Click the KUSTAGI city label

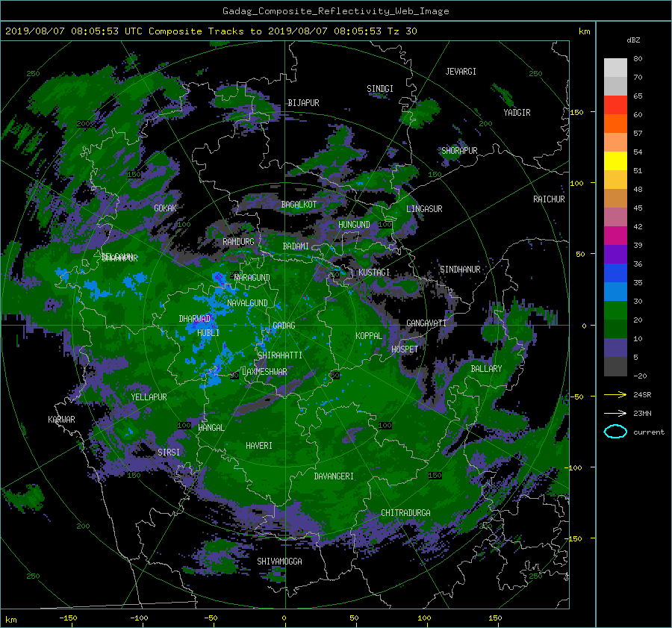point(374,273)
